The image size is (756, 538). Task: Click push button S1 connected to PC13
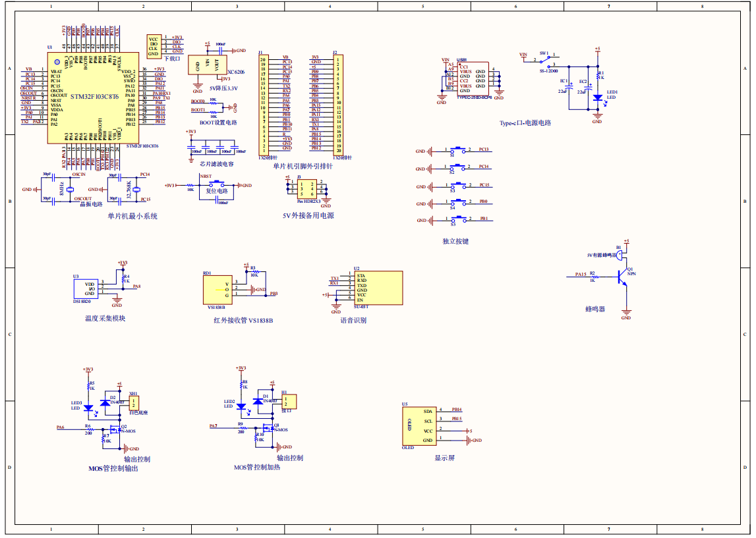tap(457, 151)
